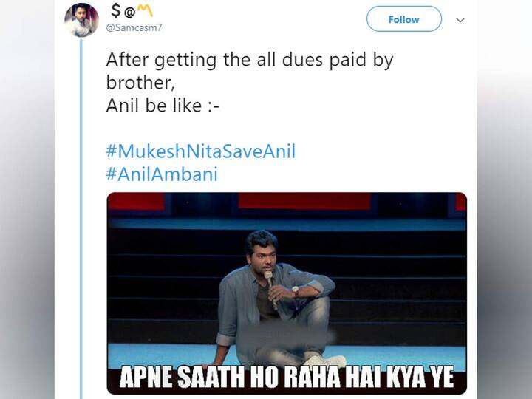
Task: Click the red panel atop the meme stage
Action: click(x=303, y=201)
